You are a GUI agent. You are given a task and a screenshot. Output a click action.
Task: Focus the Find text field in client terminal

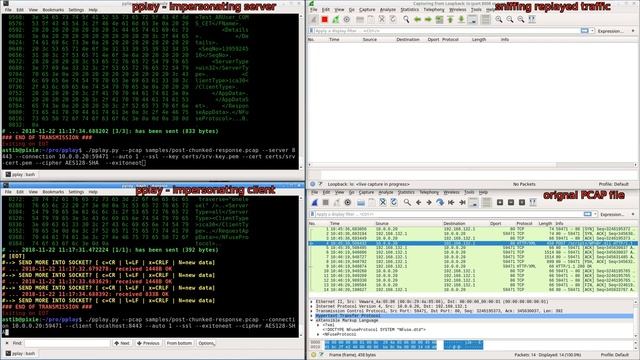[67, 343]
